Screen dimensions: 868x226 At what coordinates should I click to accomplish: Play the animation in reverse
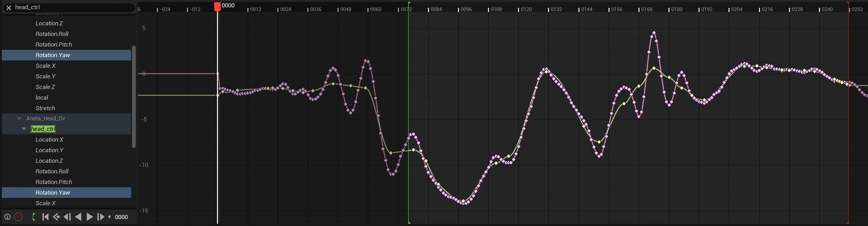pos(78,217)
